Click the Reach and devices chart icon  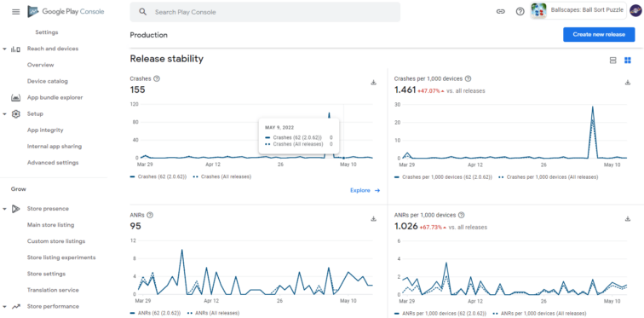(15, 49)
